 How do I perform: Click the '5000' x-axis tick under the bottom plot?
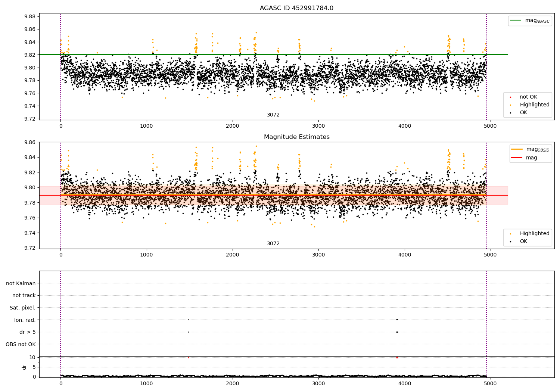point(490,383)
